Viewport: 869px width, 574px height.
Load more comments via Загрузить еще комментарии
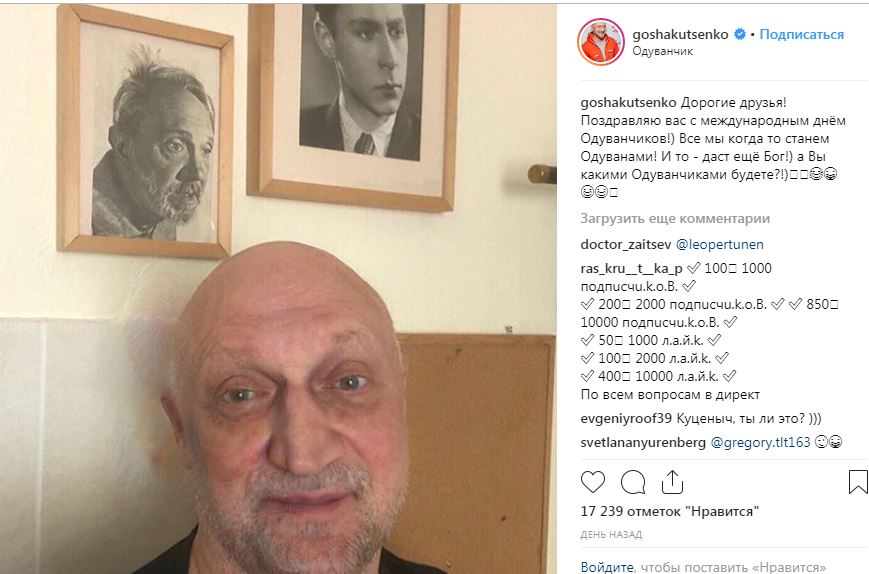[675, 218]
